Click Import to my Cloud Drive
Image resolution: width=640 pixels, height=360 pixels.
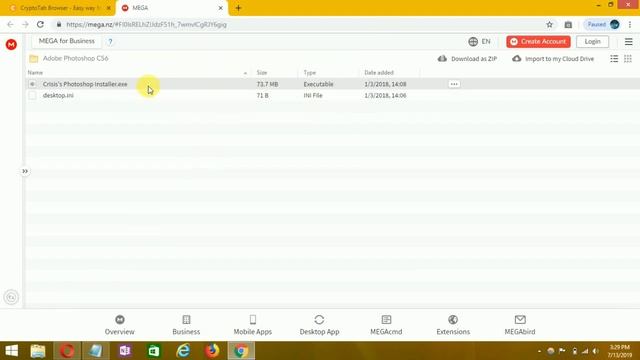[553, 59]
